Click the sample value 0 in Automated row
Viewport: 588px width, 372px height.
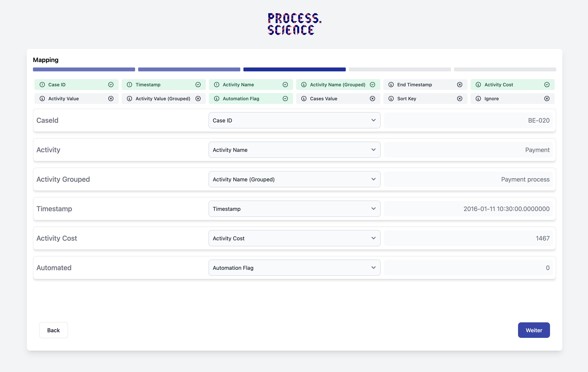coord(468,268)
